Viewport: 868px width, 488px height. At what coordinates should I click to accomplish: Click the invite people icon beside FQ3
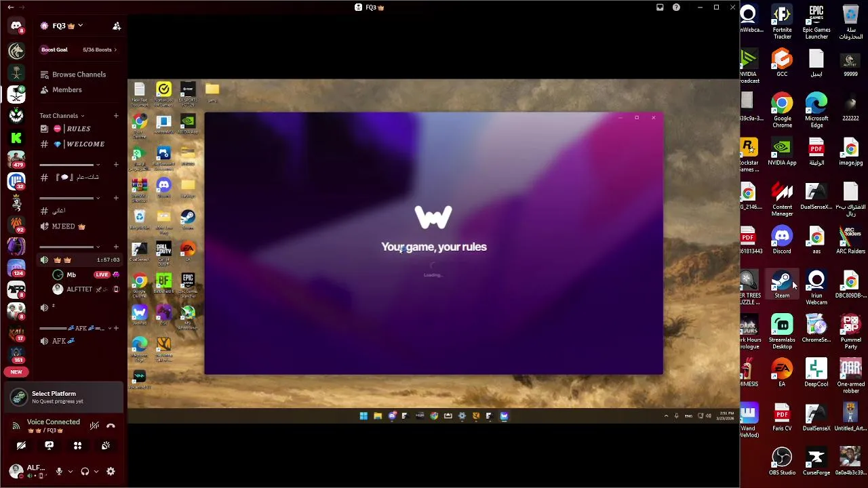pyautogui.click(x=117, y=26)
